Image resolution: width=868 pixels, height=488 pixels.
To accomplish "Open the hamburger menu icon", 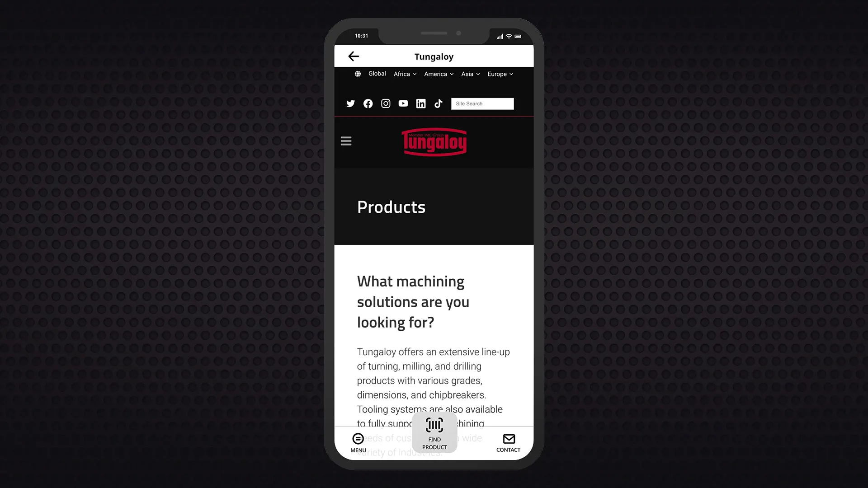I will (x=346, y=141).
